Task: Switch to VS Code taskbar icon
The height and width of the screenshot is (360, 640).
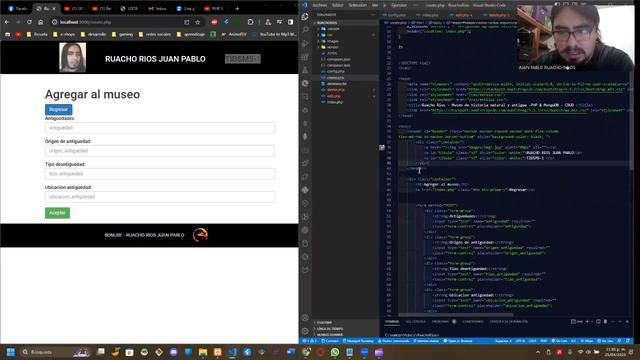Action: pyautogui.click(x=232, y=352)
